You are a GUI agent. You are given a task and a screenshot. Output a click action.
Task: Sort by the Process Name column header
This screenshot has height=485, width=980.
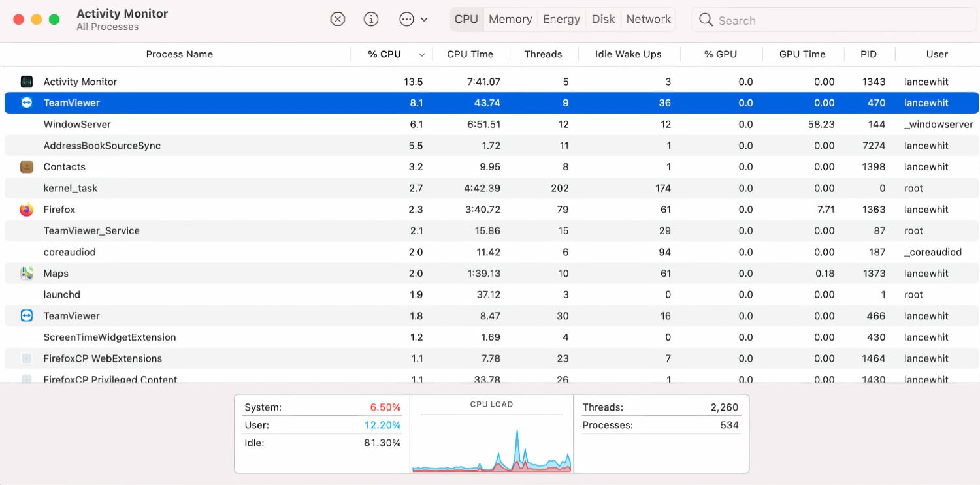point(179,54)
